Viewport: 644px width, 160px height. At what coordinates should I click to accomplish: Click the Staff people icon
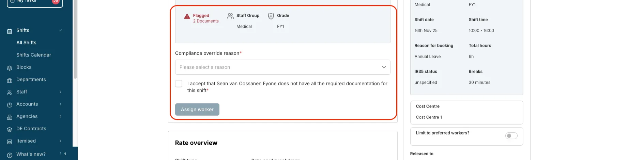click(x=10, y=92)
